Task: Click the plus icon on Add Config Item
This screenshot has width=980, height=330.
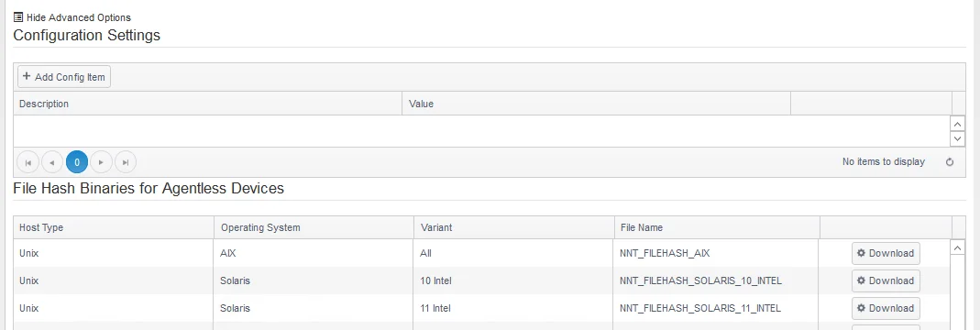Action: pos(27,76)
